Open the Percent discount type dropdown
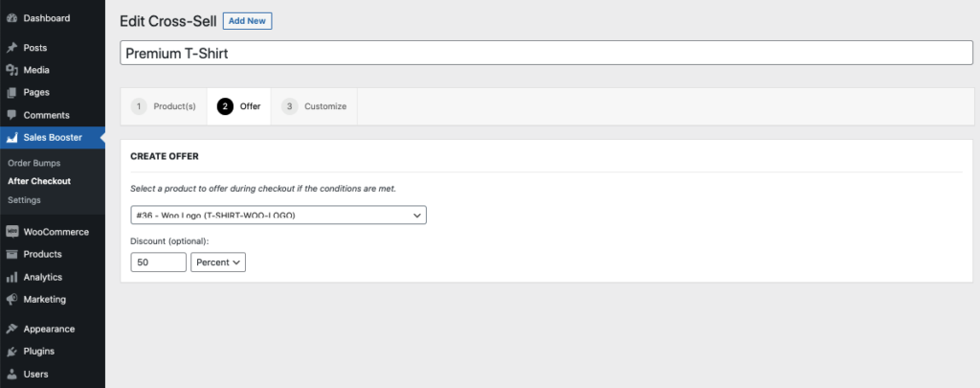Viewport: 980px width, 388px height. point(218,262)
